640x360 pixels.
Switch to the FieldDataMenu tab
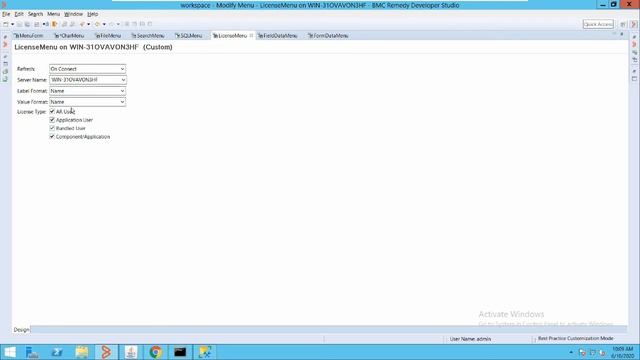pyautogui.click(x=278, y=36)
